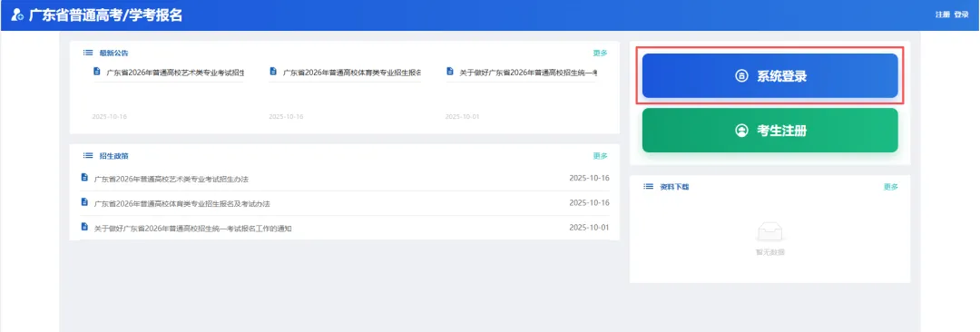Open announcement 关于做好广东省2026年普通高校招生统一考 card
Screen dimensions: 980x332
pyautogui.click(x=528, y=73)
